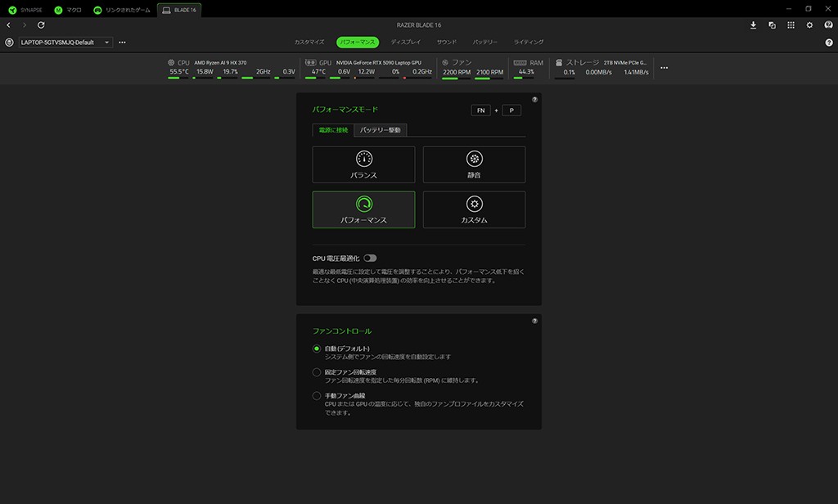Open the ライティング tab
This screenshot has width=838, height=504.
[529, 42]
